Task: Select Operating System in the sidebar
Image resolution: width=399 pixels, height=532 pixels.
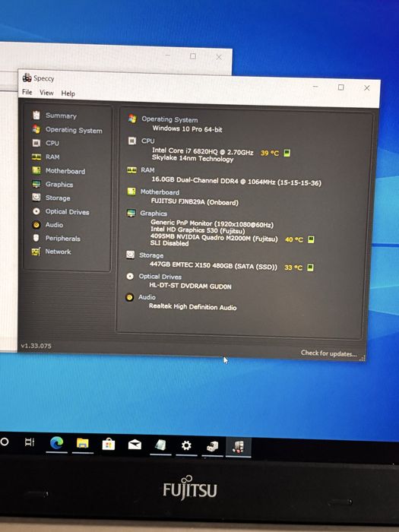Action: [74, 130]
